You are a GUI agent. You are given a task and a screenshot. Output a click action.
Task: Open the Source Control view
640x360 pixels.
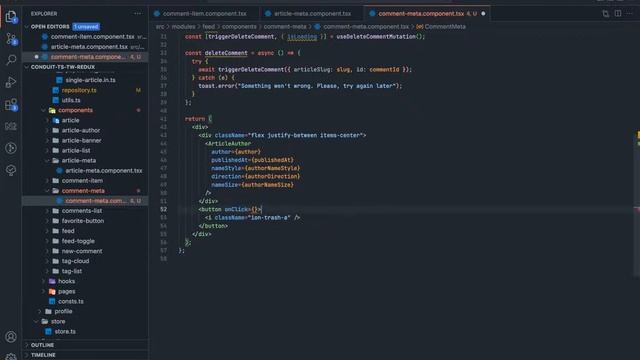[x=11, y=39]
